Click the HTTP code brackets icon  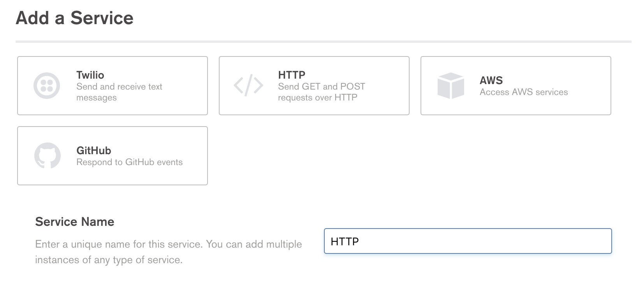click(x=248, y=85)
